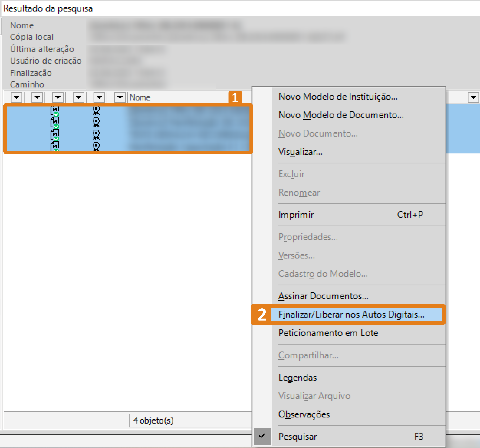Click the fourth row's model document icon
Image resolution: width=480 pixels, height=448 pixels.
click(x=55, y=146)
